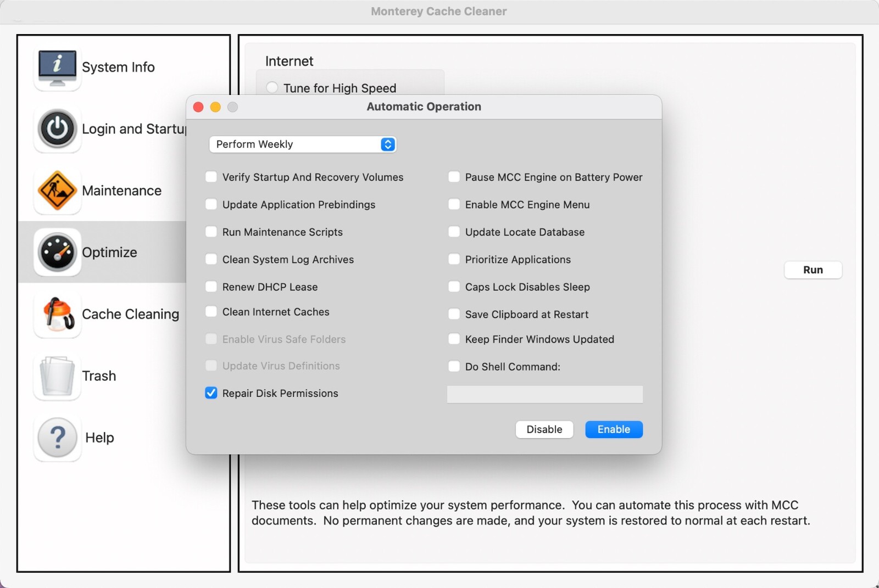Click the blue Enable button
The width and height of the screenshot is (879, 588).
click(x=614, y=429)
